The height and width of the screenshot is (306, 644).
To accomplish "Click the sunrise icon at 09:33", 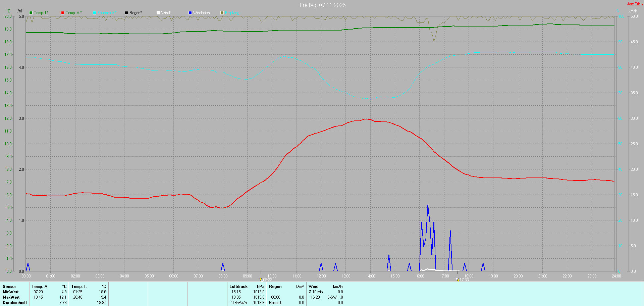I will pos(261,279).
